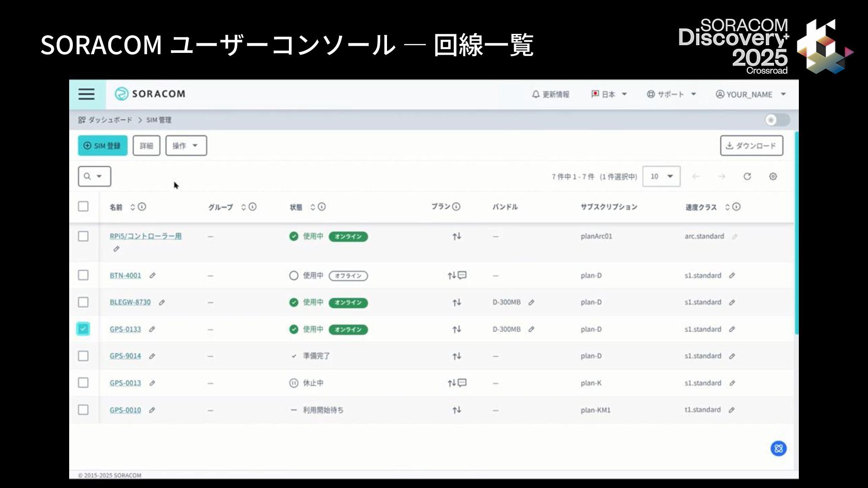Toggle the theme switch
868x488 pixels.
pos(777,120)
